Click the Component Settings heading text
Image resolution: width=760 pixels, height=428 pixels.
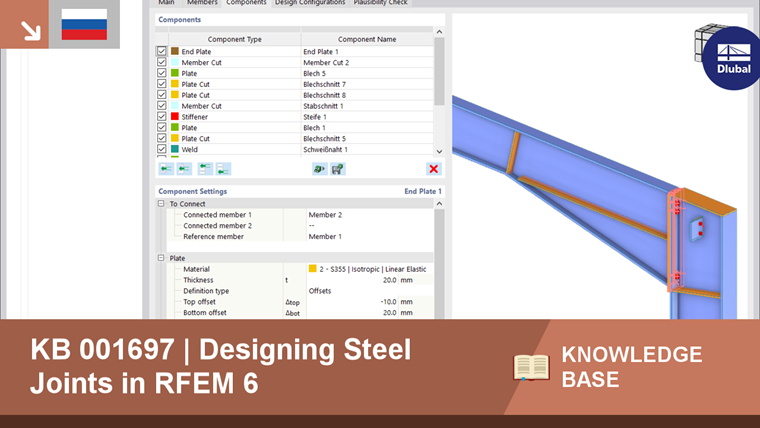tap(192, 191)
